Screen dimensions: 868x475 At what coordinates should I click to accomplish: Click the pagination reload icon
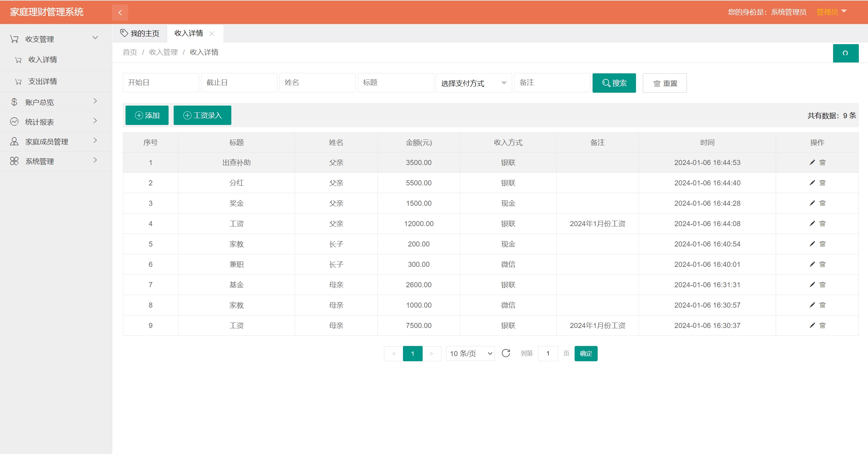(506, 353)
